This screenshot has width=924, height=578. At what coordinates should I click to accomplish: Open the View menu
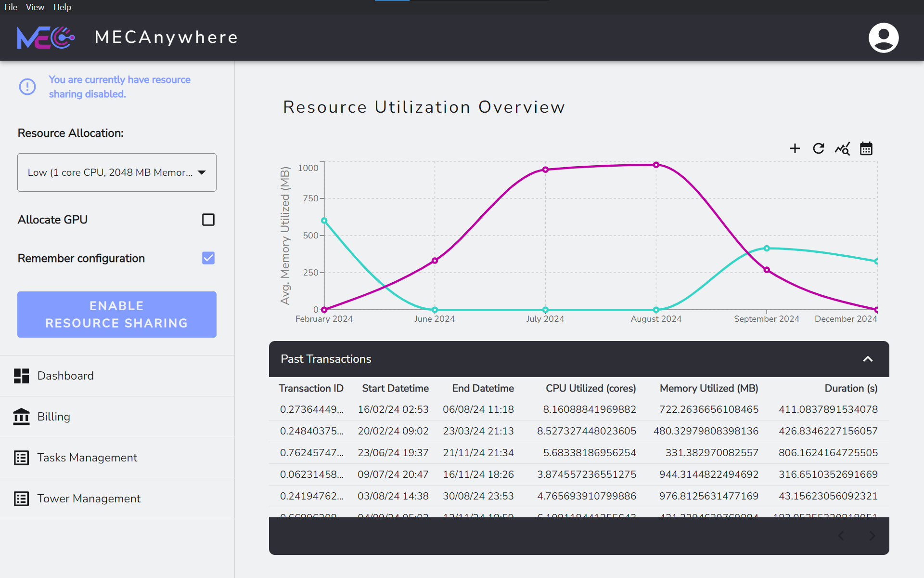point(35,7)
